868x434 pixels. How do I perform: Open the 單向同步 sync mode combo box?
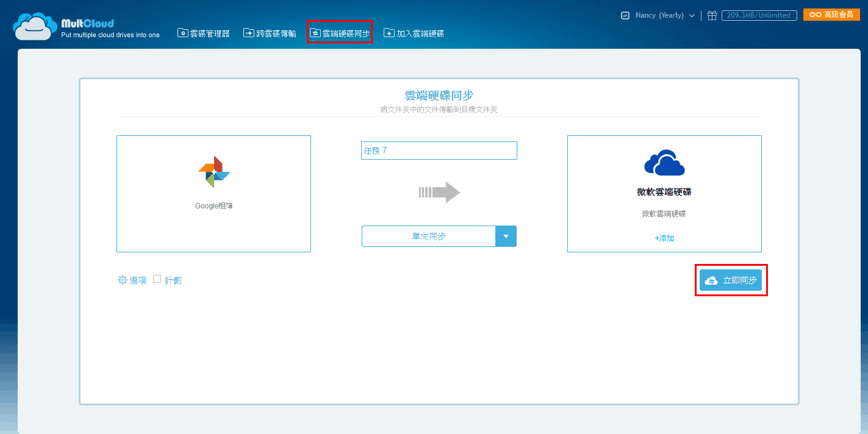point(439,237)
